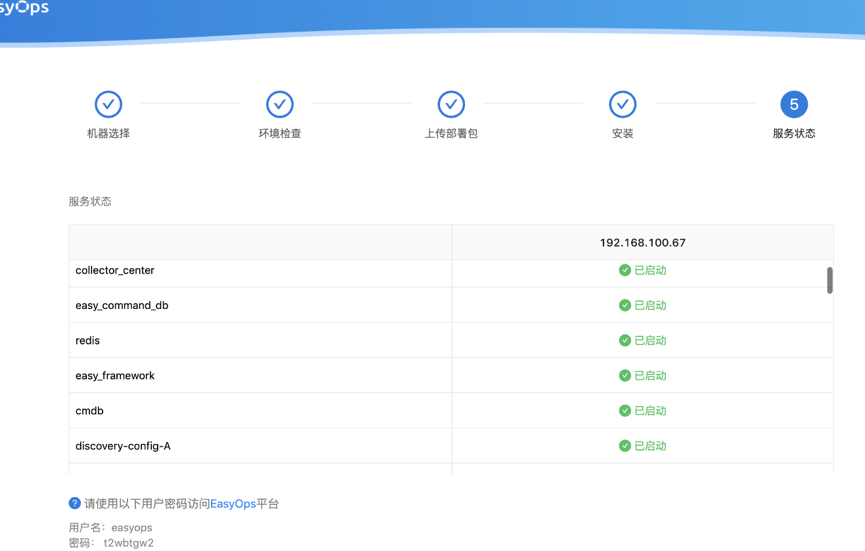This screenshot has height=551, width=865.
Task: Select the discovery-config-A service name
Action: (x=123, y=446)
